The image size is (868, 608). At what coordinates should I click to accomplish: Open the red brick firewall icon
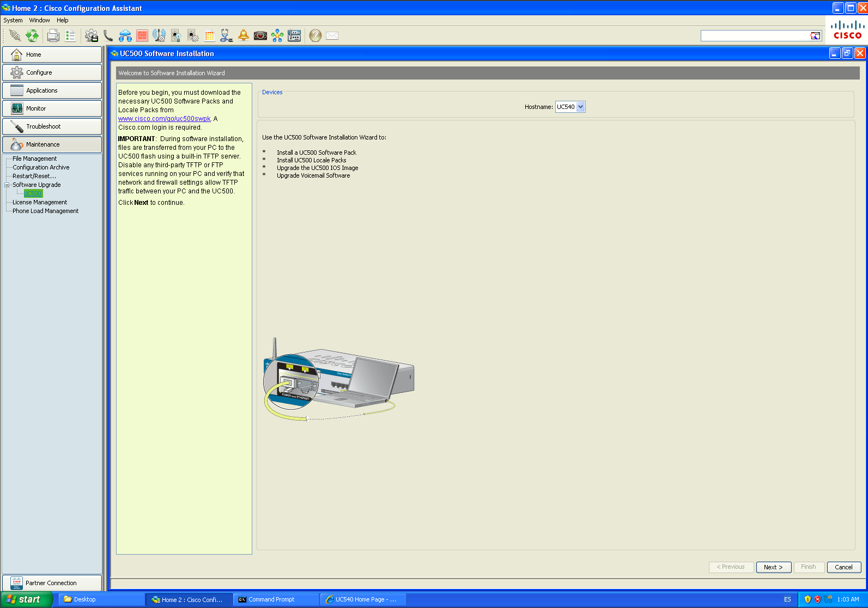(142, 36)
